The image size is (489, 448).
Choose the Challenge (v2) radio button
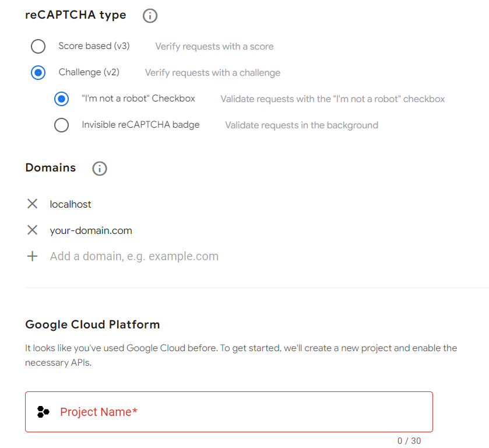pyautogui.click(x=38, y=73)
